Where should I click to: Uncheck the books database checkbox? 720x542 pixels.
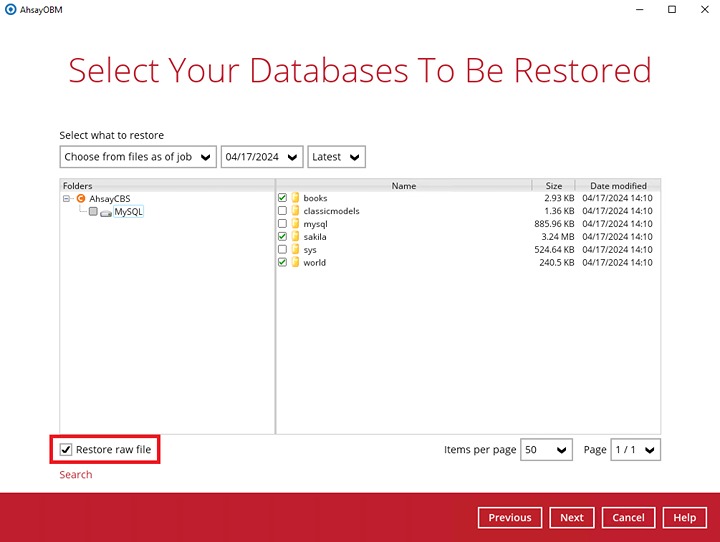[282, 198]
